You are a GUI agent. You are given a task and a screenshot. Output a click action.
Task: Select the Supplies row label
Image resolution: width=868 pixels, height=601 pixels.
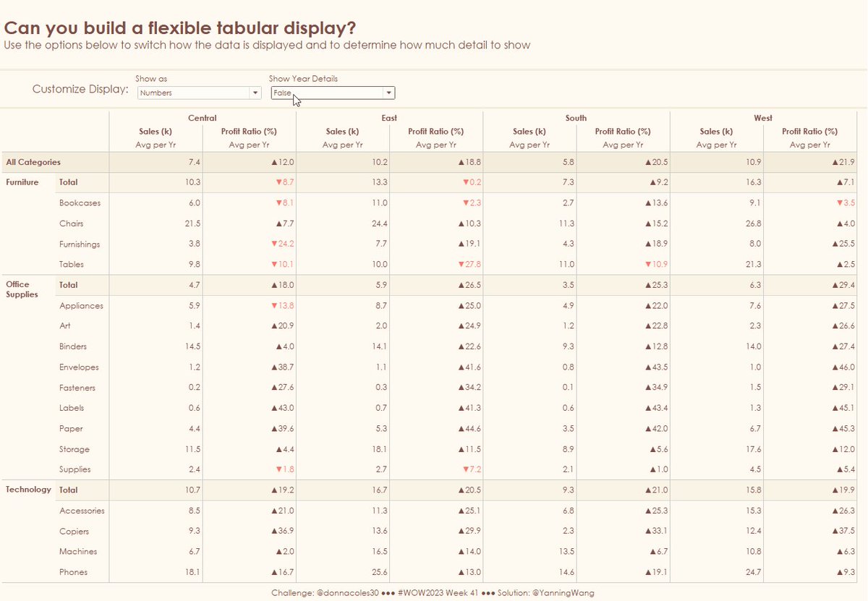pyautogui.click(x=75, y=469)
